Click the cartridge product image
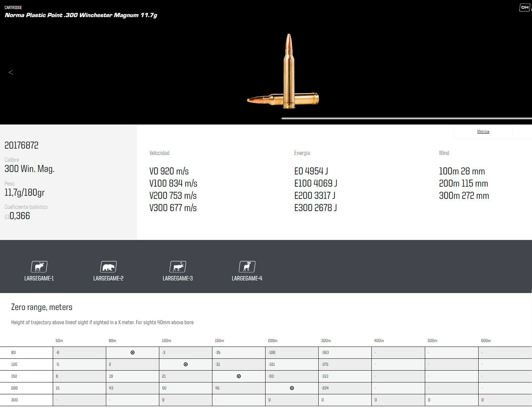This screenshot has height=410, width=532. pos(283,71)
